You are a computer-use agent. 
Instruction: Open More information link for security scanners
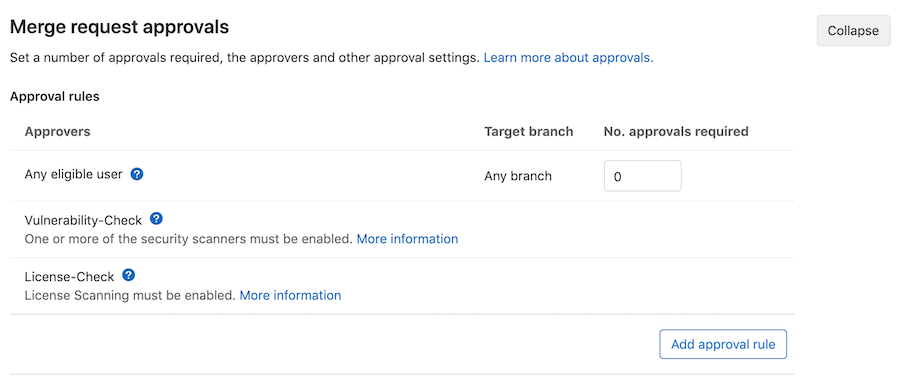[408, 239]
